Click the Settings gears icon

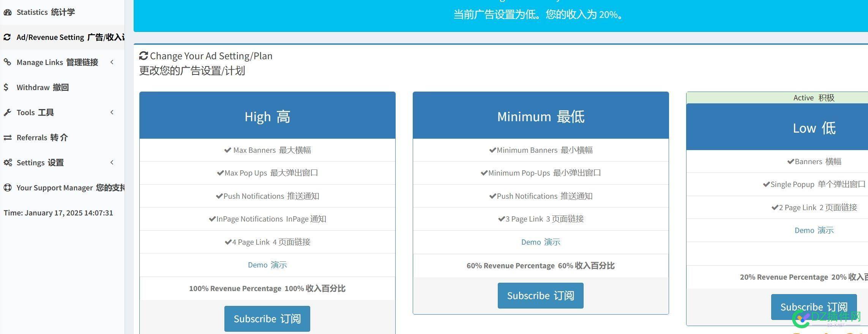point(8,163)
